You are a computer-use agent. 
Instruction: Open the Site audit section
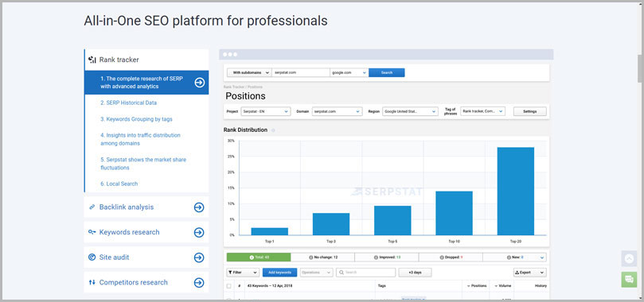click(x=146, y=257)
